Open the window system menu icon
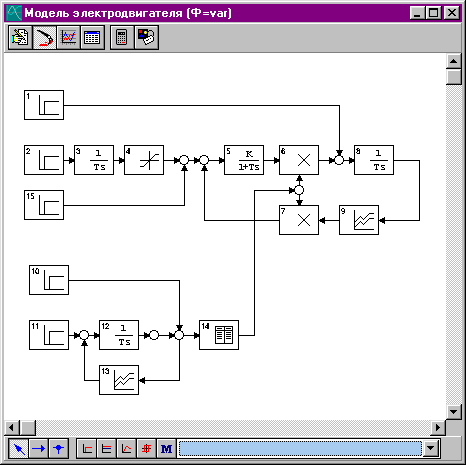Image resolution: width=466 pixels, height=465 pixels. coord(14,13)
